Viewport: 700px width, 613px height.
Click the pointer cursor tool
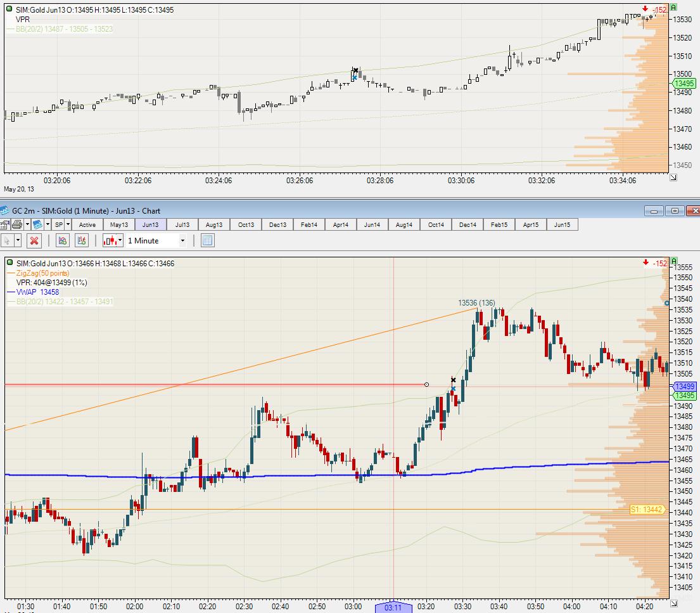7,240
